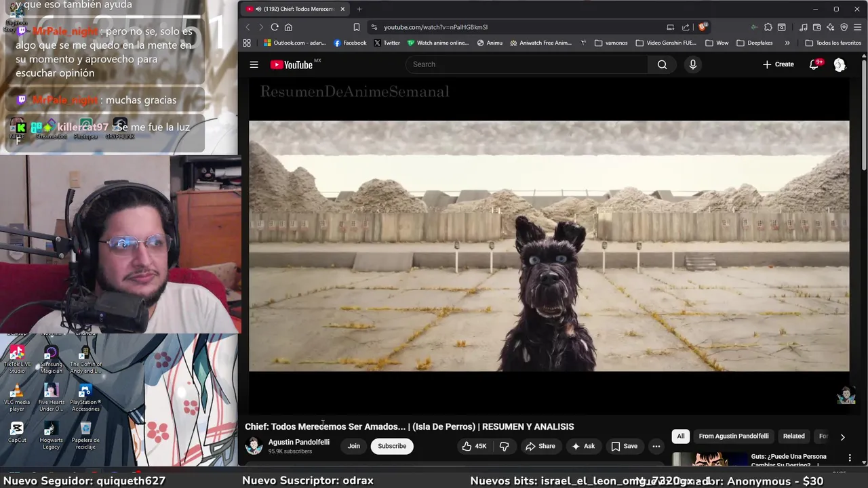Dislike the video

[x=504, y=446]
